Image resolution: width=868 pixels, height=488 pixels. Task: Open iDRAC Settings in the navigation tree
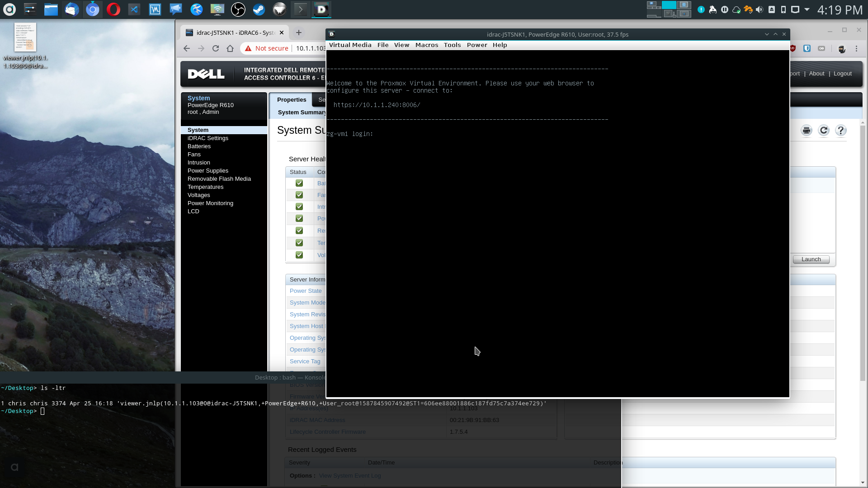(208, 138)
